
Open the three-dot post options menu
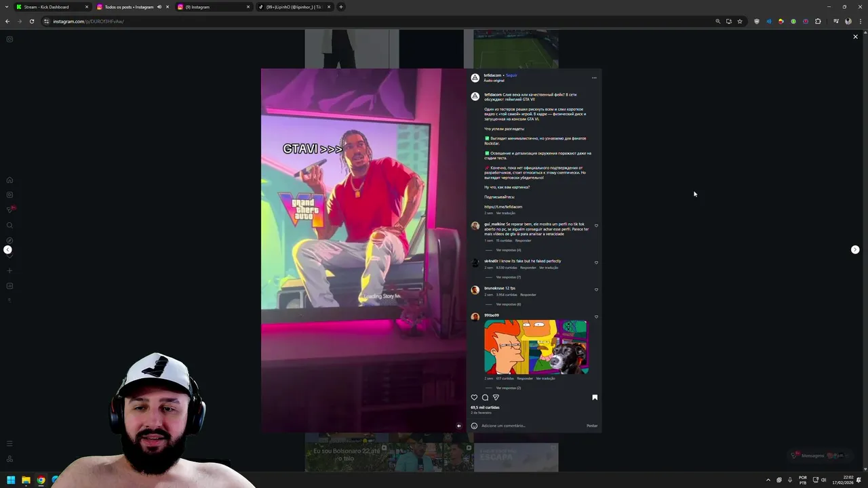[x=594, y=77]
